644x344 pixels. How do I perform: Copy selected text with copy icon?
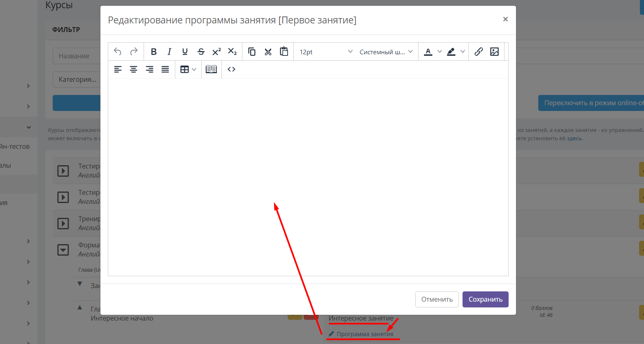click(x=252, y=51)
